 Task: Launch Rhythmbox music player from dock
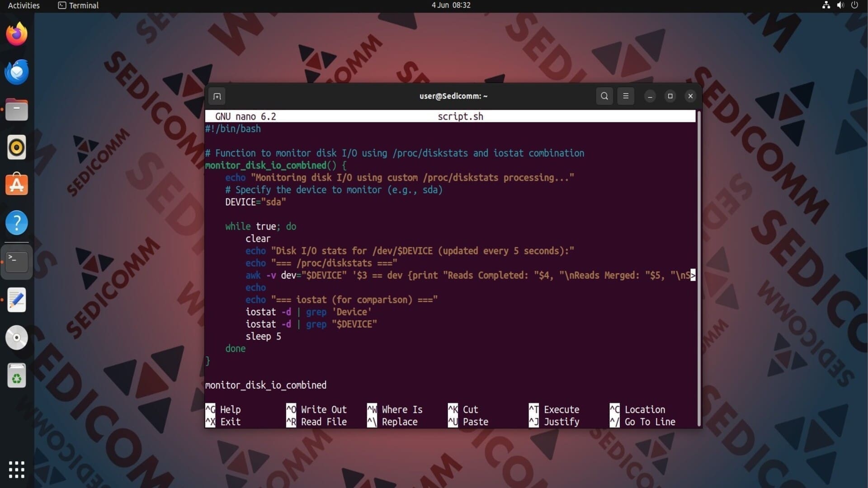pos(17,147)
